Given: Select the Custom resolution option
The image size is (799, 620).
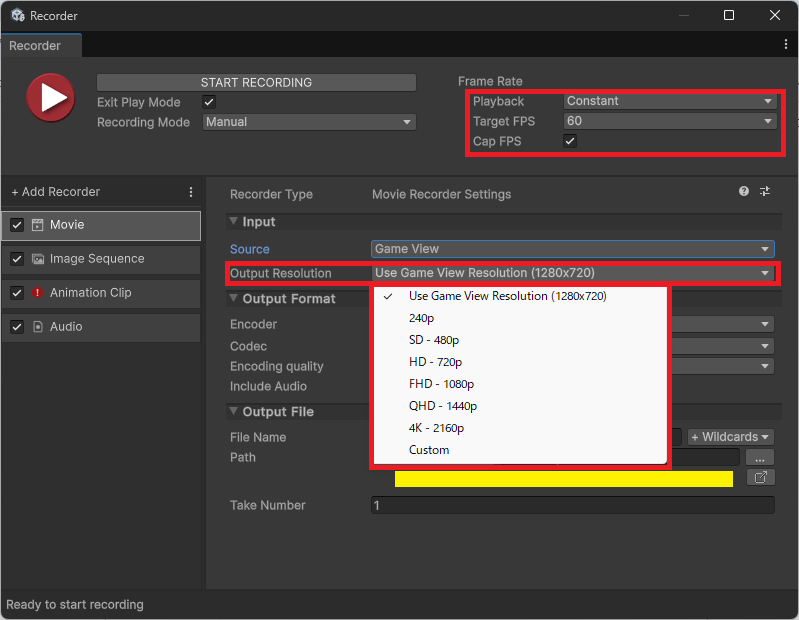Looking at the screenshot, I should [x=429, y=450].
